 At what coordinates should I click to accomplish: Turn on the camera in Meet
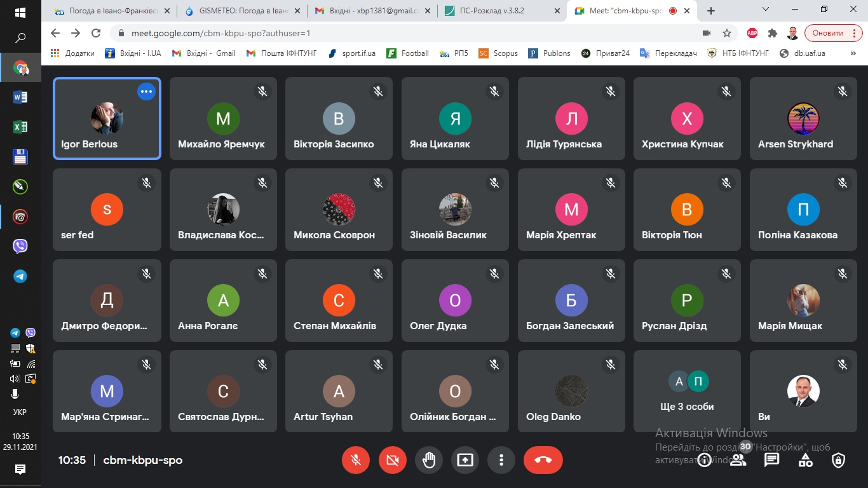(x=392, y=460)
